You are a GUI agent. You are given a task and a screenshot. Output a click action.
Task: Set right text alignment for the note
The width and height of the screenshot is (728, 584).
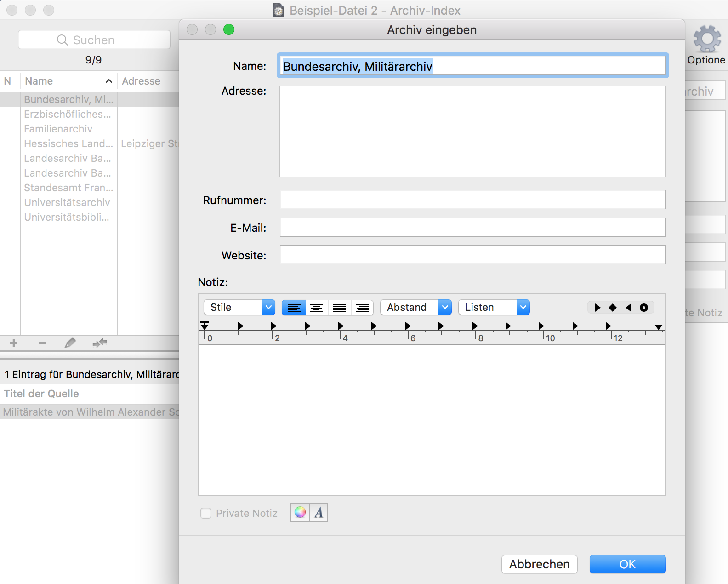pyautogui.click(x=362, y=308)
